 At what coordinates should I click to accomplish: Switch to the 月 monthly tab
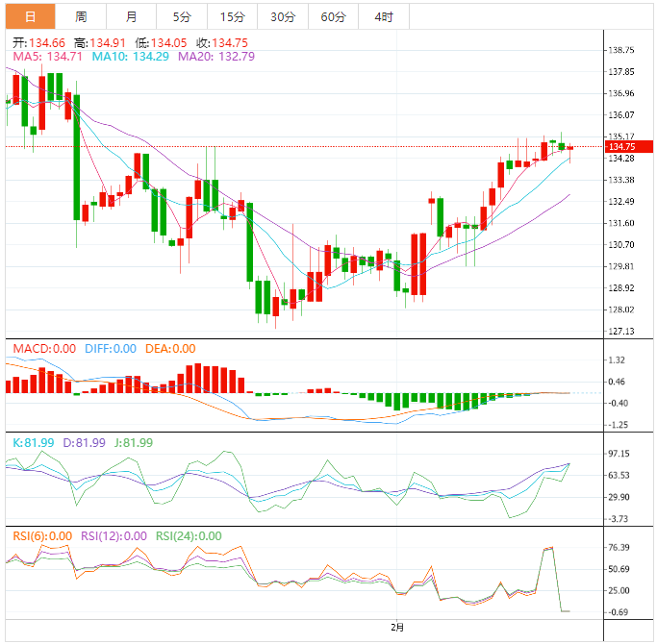[132, 16]
